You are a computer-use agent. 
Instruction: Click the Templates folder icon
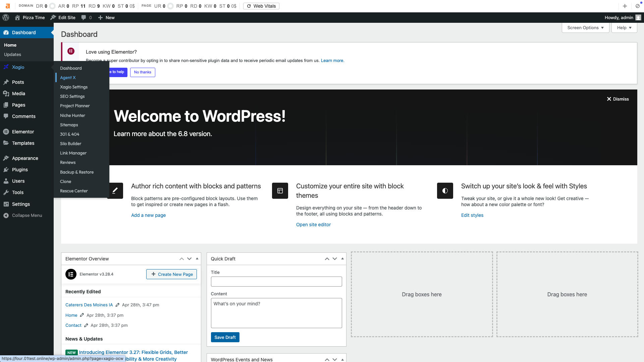(x=6, y=143)
